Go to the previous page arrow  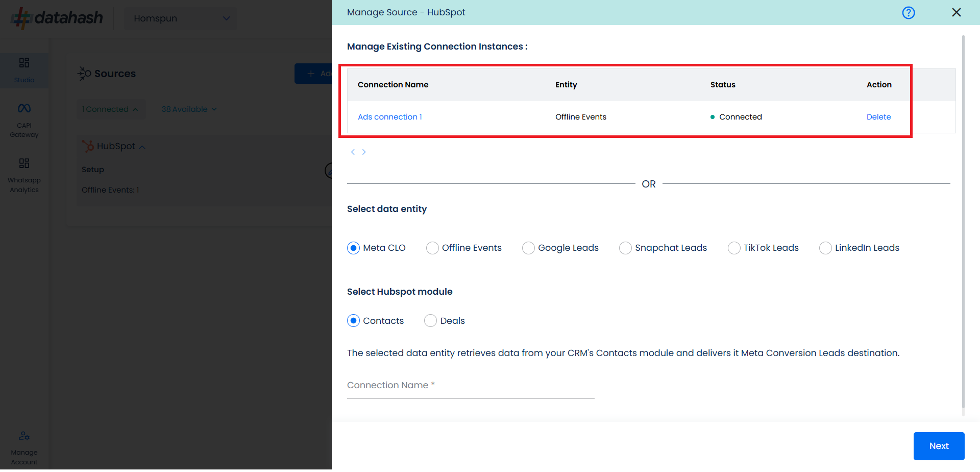pyautogui.click(x=353, y=152)
